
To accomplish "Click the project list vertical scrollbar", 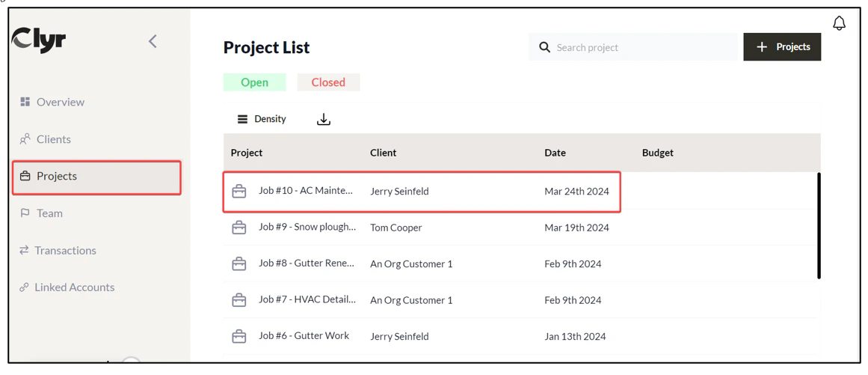I will [x=819, y=225].
